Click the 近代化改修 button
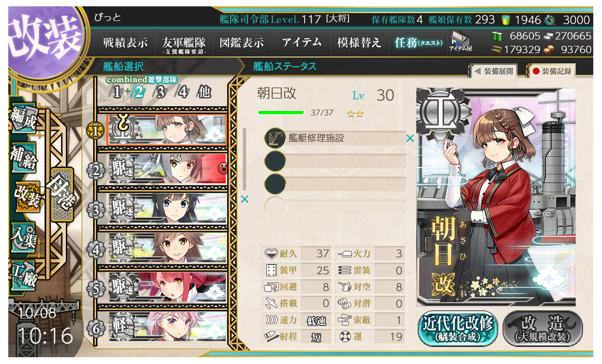This screenshot has width=602, height=364. tap(457, 328)
